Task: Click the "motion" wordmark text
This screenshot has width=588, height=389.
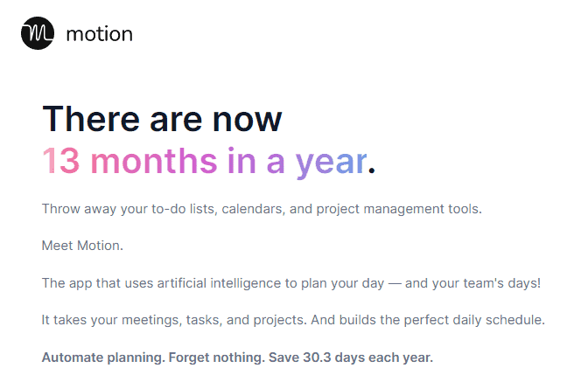Action: pos(99,35)
